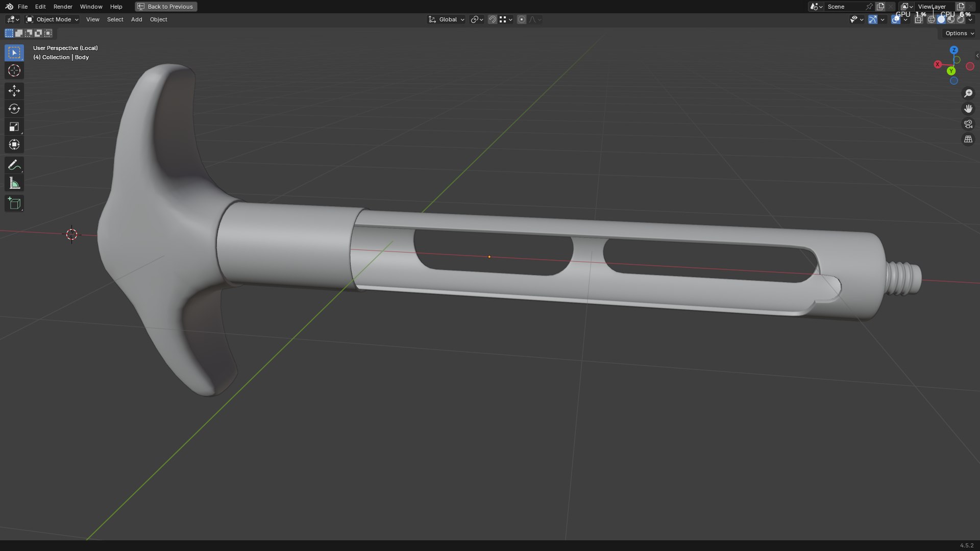Open the File menu
980x551 pixels.
[x=22, y=7]
